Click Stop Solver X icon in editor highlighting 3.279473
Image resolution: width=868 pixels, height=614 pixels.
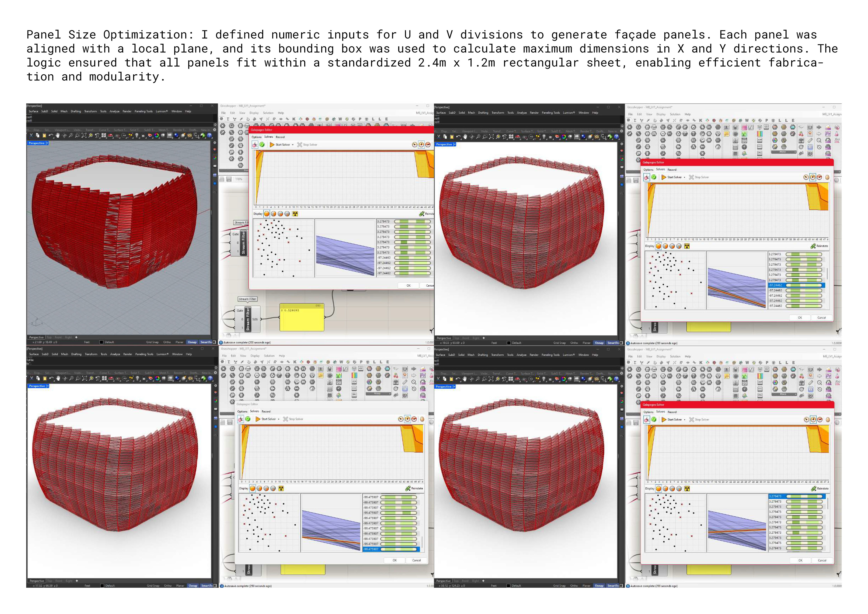(x=691, y=420)
